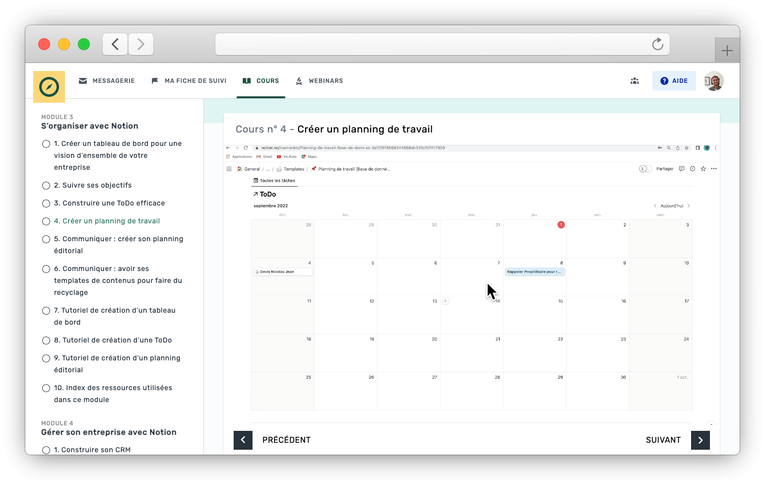The width and height of the screenshot is (765, 480).
Task: Click the PRÉCÉDENT label
Action: [286, 440]
